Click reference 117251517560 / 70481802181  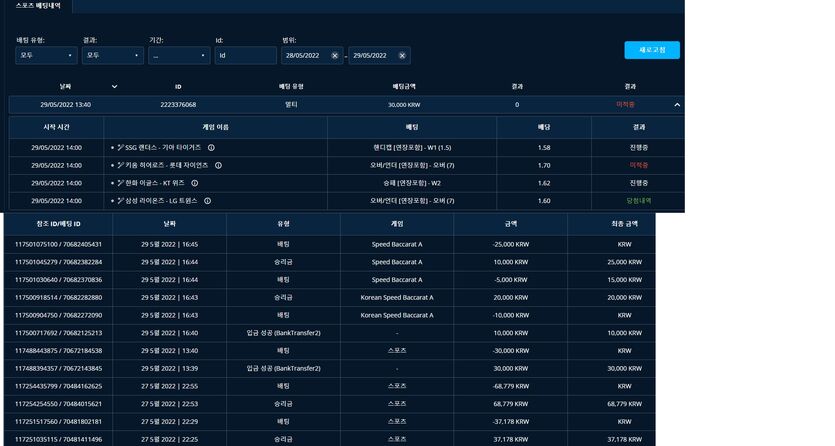58,422
